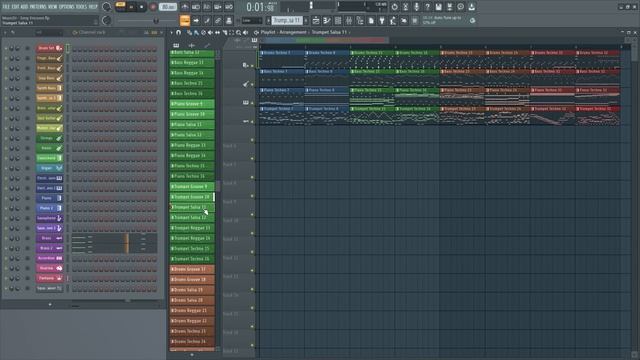The height and width of the screenshot is (360, 640).
Task: Click next-pattern arrow right of pattern selector
Action: click(306, 20)
